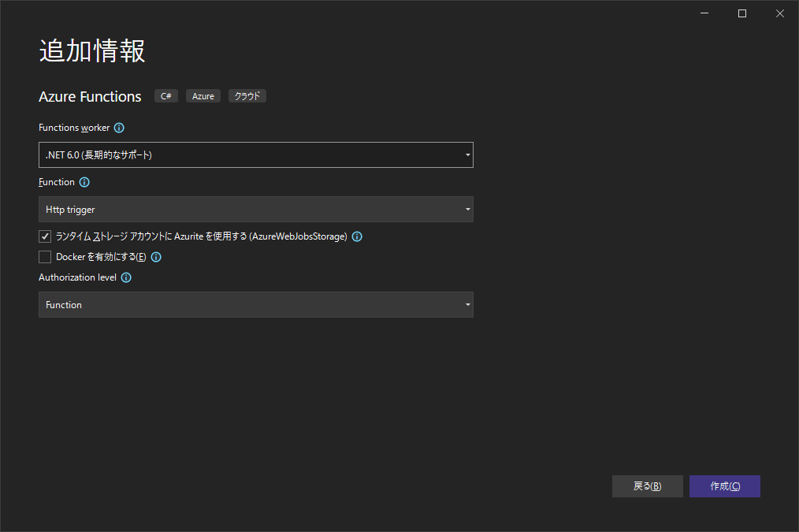Click the info icon beside the Function label
The width and height of the screenshot is (799, 532).
pos(84,182)
